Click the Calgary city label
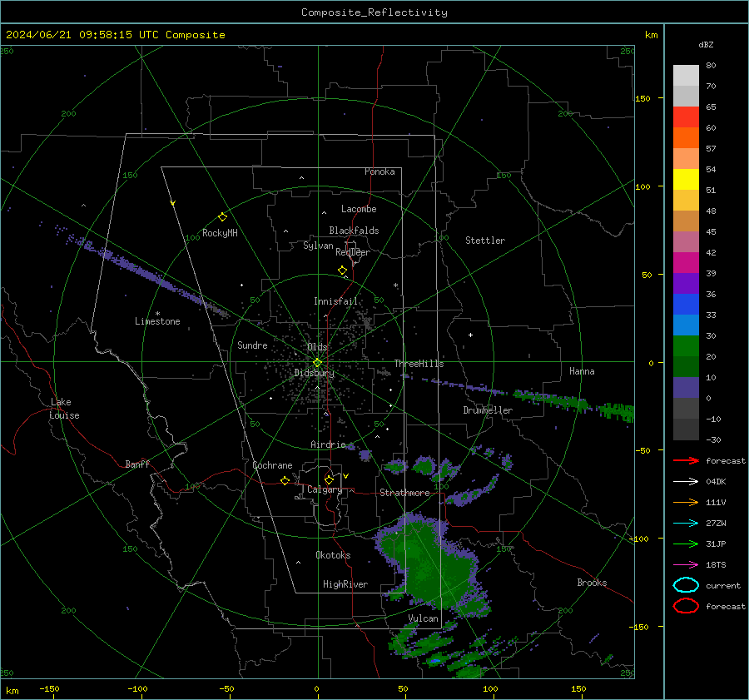Image resolution: width=749 pixels, height=700 pixels. (x=325, y=489)
